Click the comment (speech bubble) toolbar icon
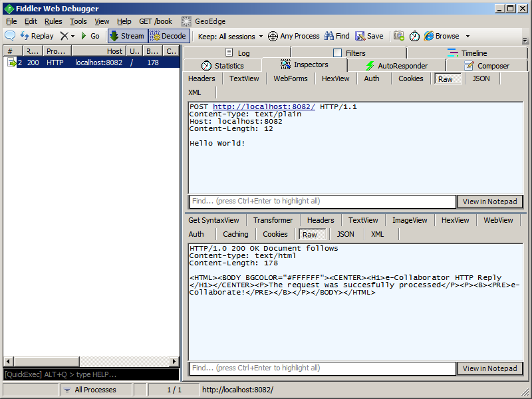Screen dimensions: 532x399 [x=10, y=36]
